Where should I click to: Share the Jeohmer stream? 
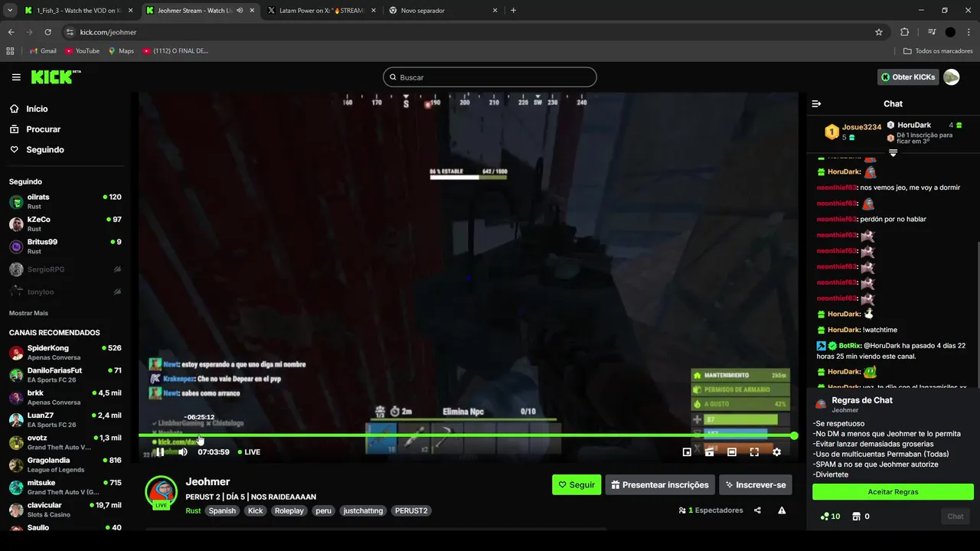(757, 510)
